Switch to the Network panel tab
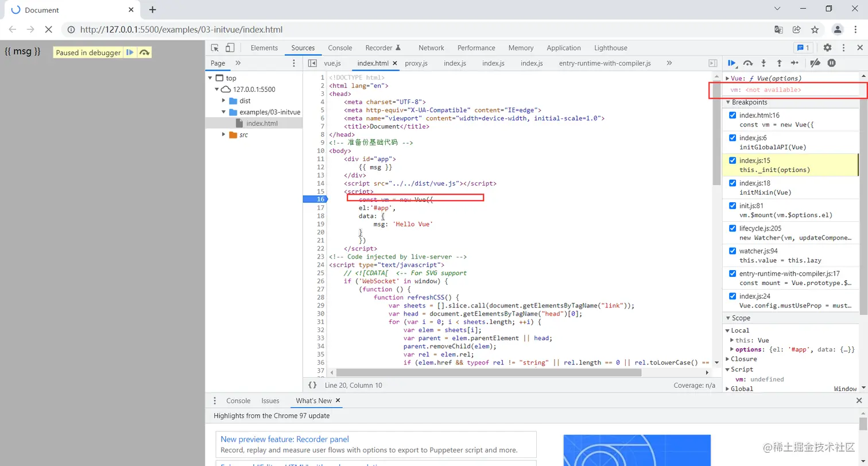 point(431,48)
